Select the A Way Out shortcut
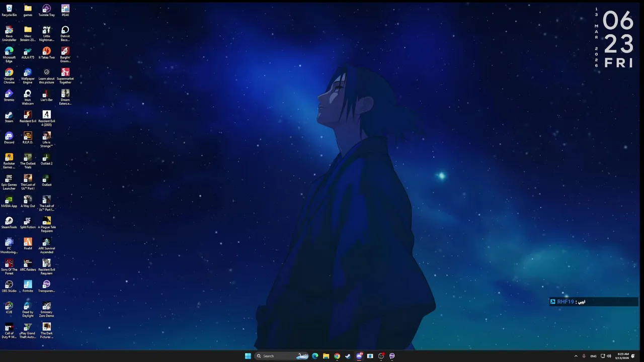 (28, 202)
